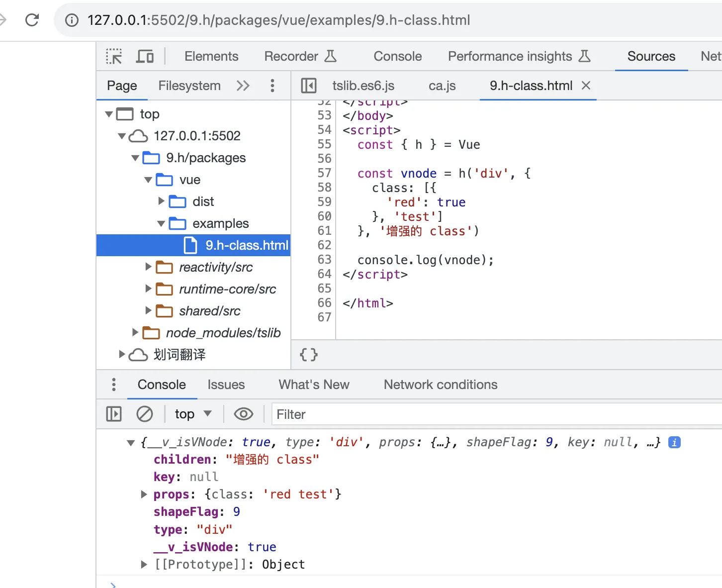Open the Network conditions drawer tab
Viewport: 722px width, 588px height.
(441, 385)
